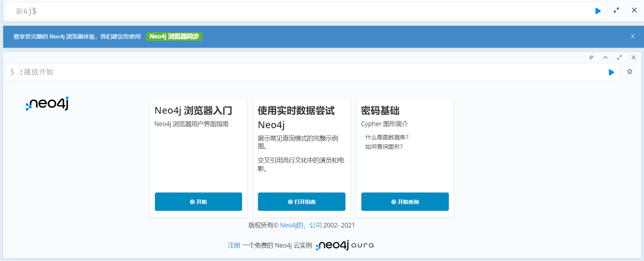The image size is (644, 261).
Task: Open the Neo4j的, 公司 copyright link
Action: [x=301, y=225]
